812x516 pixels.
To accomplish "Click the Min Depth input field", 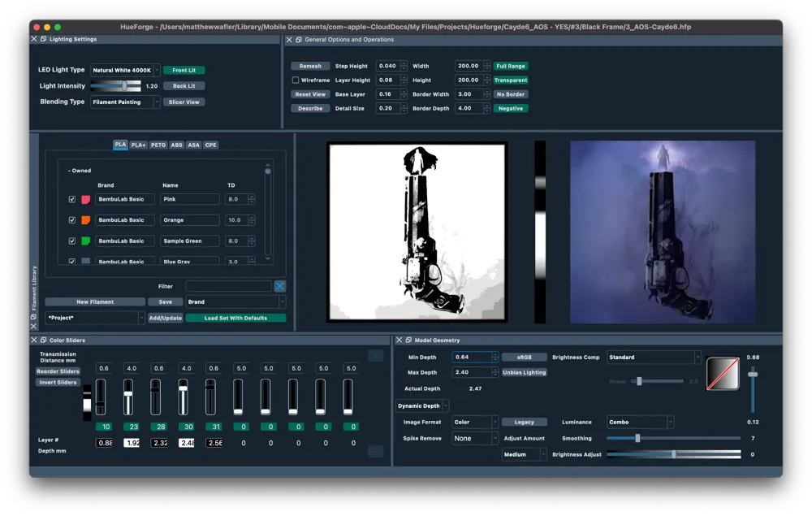I will coord(471,358).
